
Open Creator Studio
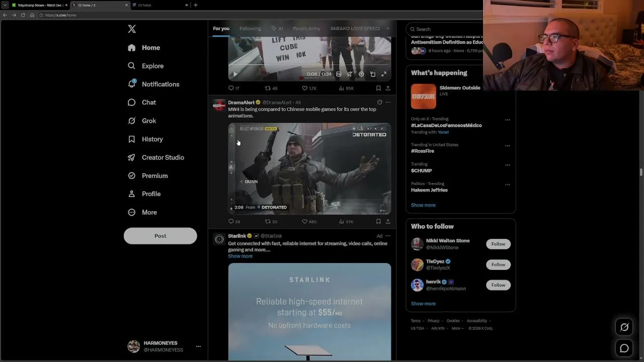pos(156,157)
